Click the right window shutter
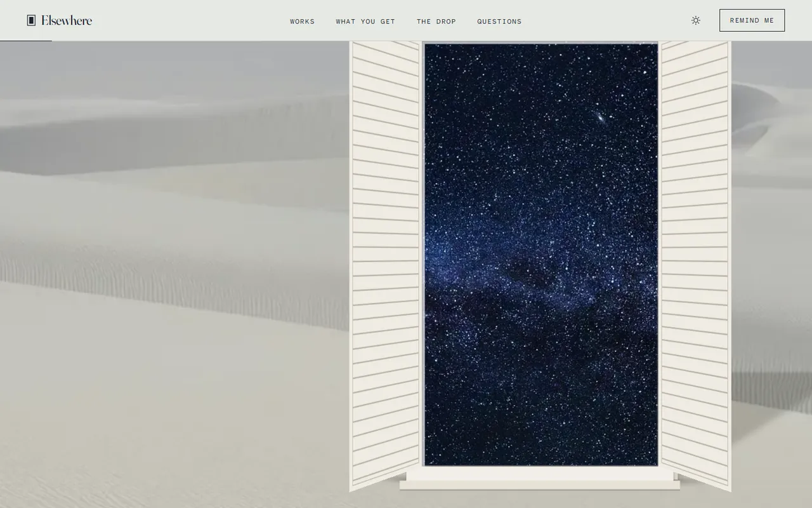This screenshot has width=812, height=508. coord(696,266)
